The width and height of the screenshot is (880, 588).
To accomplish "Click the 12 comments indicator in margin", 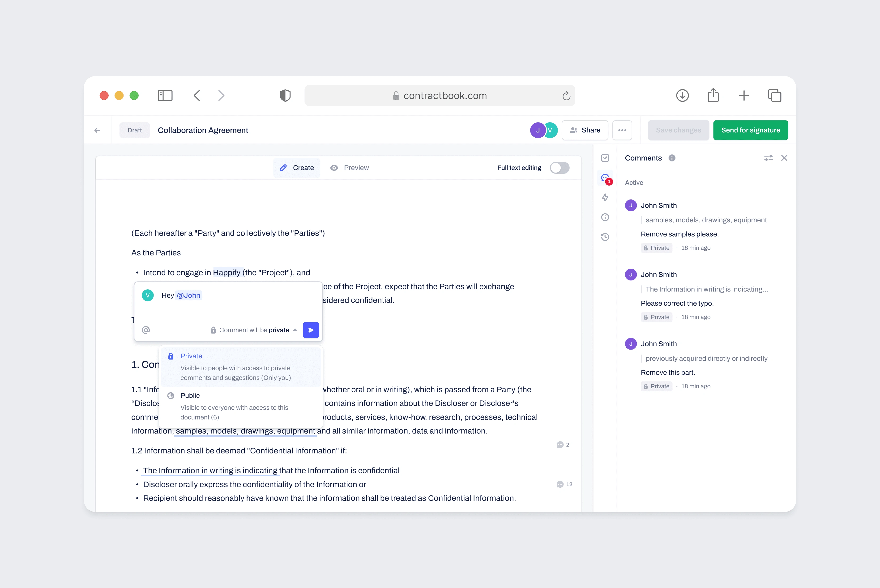I will pos(564,484).
